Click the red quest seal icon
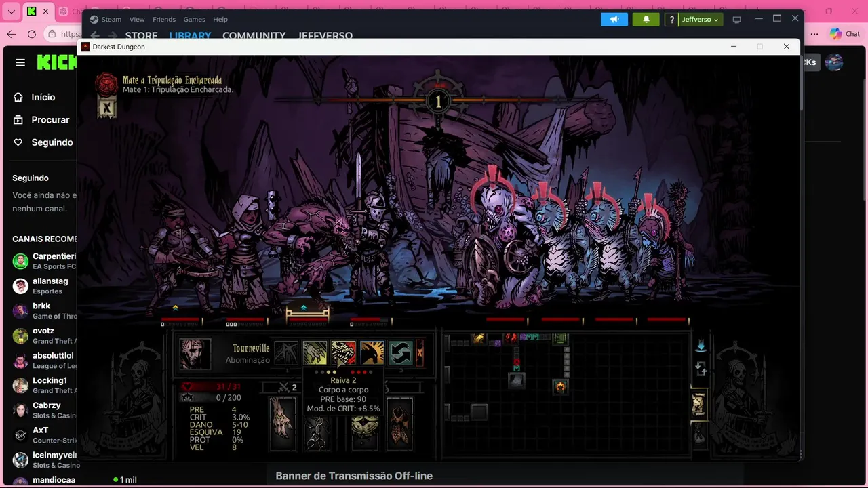This screenshot has width=868, height=488. click(x=106, y=83)
